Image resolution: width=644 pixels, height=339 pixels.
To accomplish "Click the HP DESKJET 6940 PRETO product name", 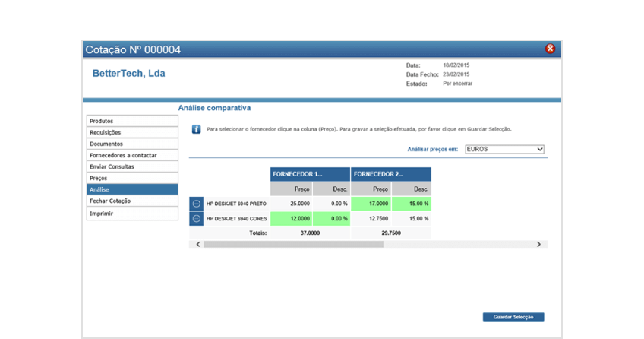I will (236, 204).
